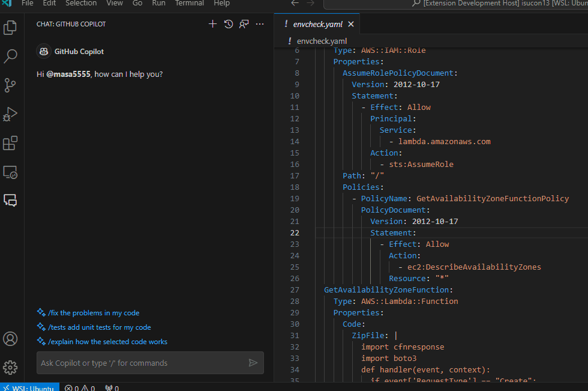
Task: Click '/fix the problems in my code' suggestion
Action: (94, 313)
